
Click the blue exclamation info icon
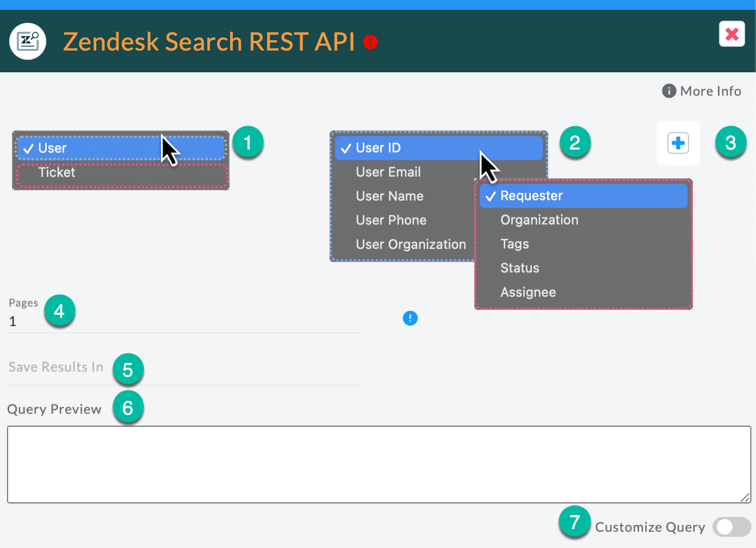[410, 318]
